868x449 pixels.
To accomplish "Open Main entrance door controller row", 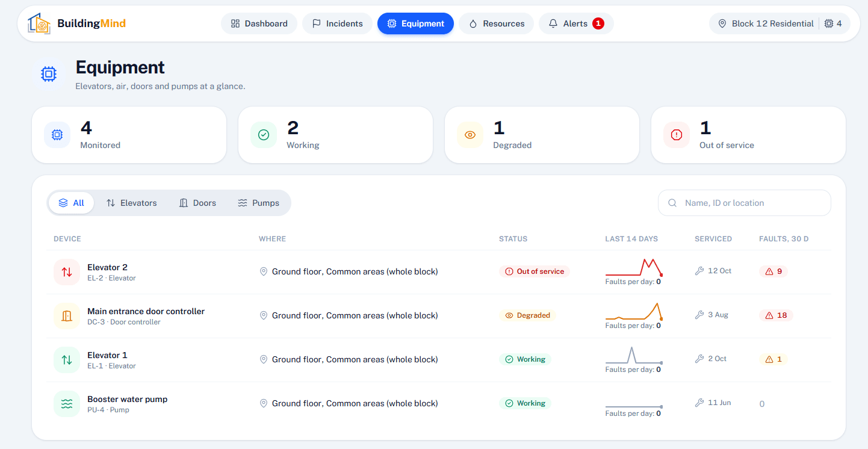I will (438, 316).
